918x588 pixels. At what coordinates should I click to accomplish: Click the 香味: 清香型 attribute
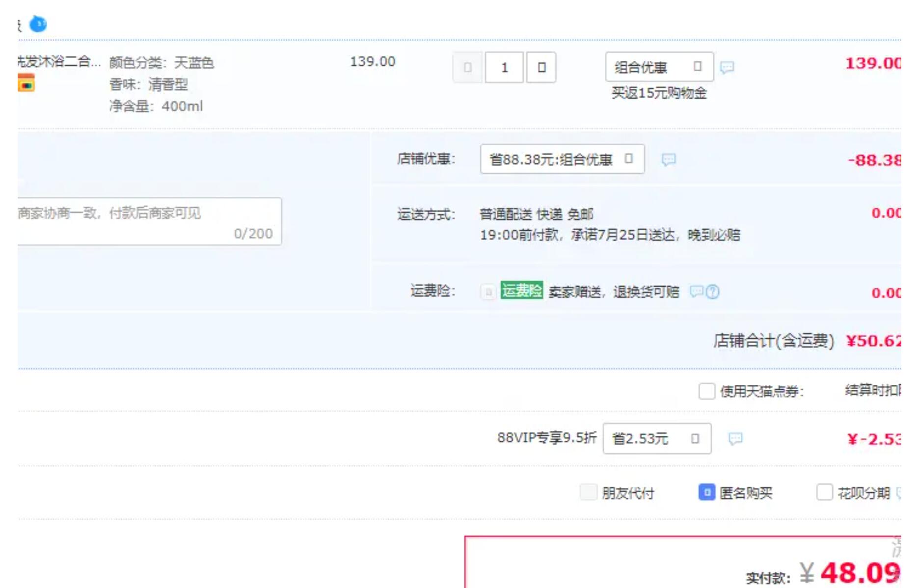tap(148, 84)
